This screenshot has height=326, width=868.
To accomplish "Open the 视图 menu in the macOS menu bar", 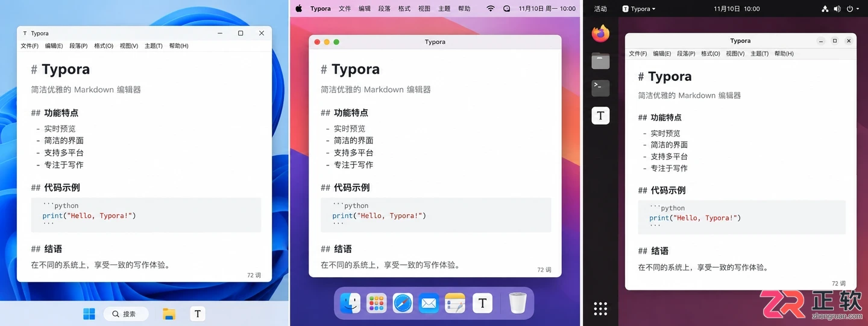I will 424,8.
